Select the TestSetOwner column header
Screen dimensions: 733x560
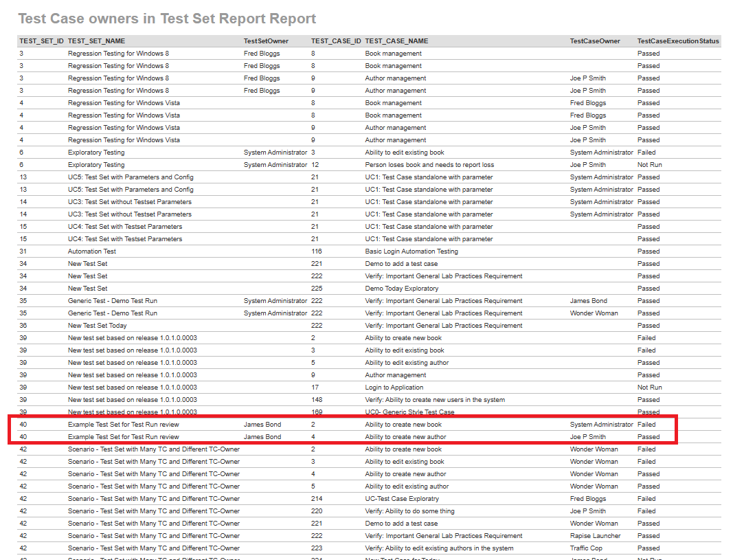click(x=266, y=41)
